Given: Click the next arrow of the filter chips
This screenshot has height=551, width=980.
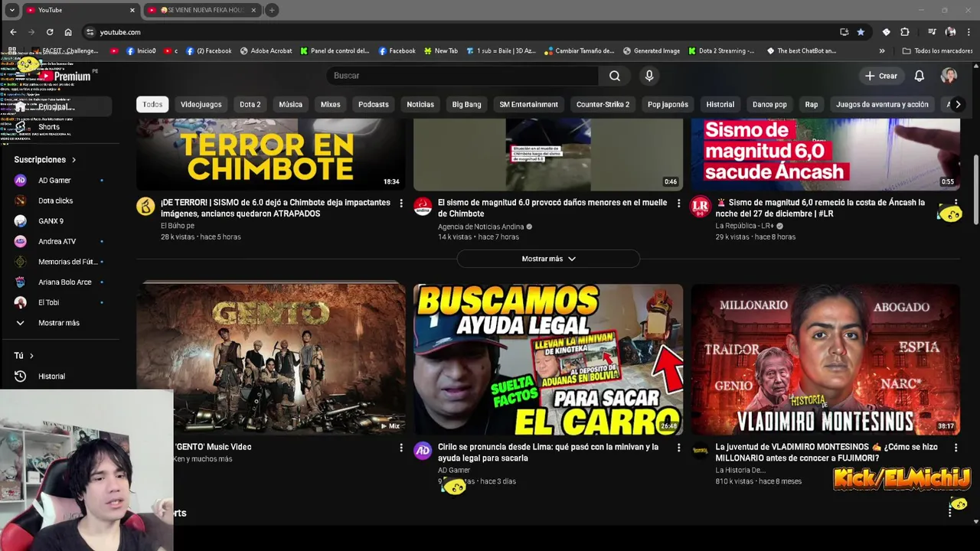Looking at the screenshot, I should [958, 104].
